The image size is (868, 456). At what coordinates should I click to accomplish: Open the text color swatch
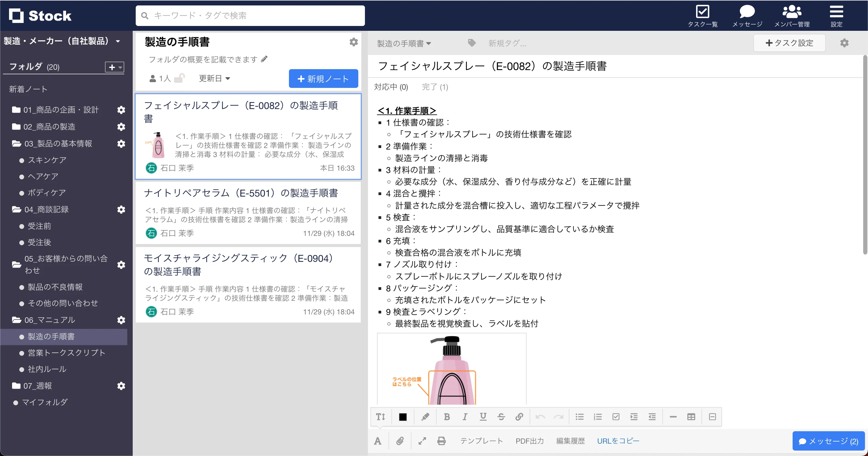403,416
